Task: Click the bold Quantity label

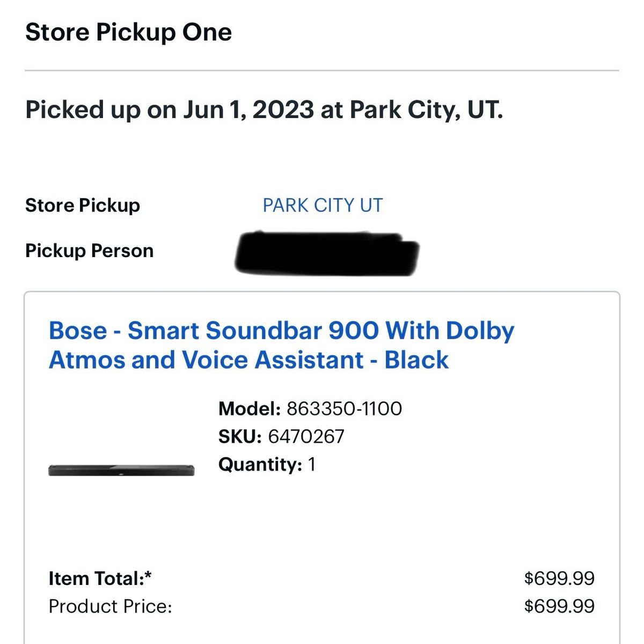Action: coord(260,464)
